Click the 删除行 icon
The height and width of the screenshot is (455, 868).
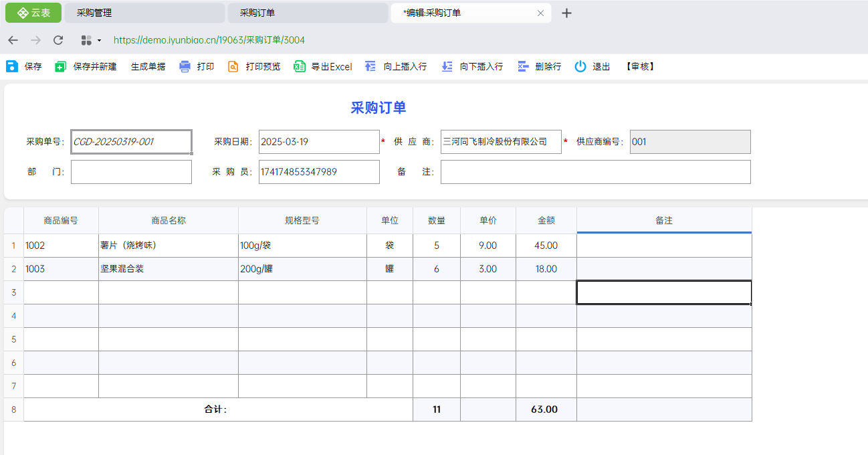click(524, 66)
